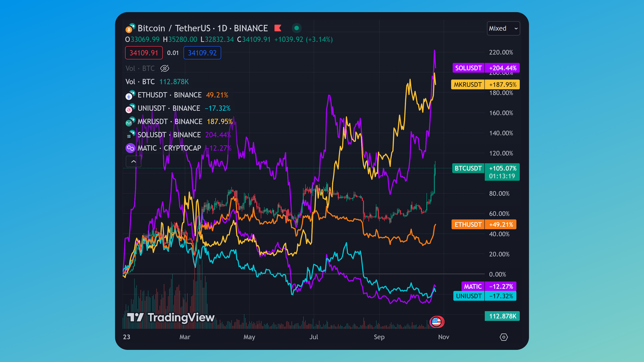Click the MATIC Polygon logo icon
Image resolution: width=644 pixels, height=362 pixels.
click(130, 148)
